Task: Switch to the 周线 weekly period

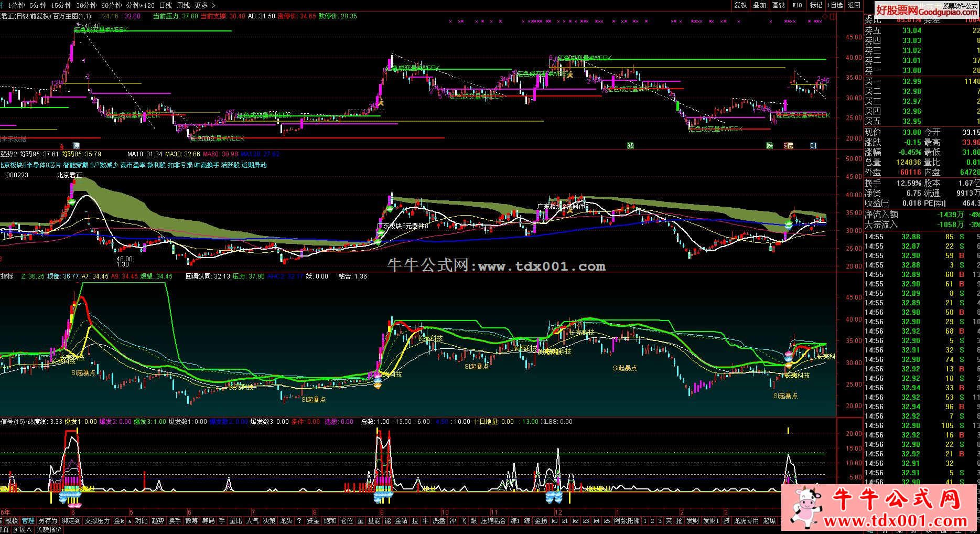Action: (184, 5)
